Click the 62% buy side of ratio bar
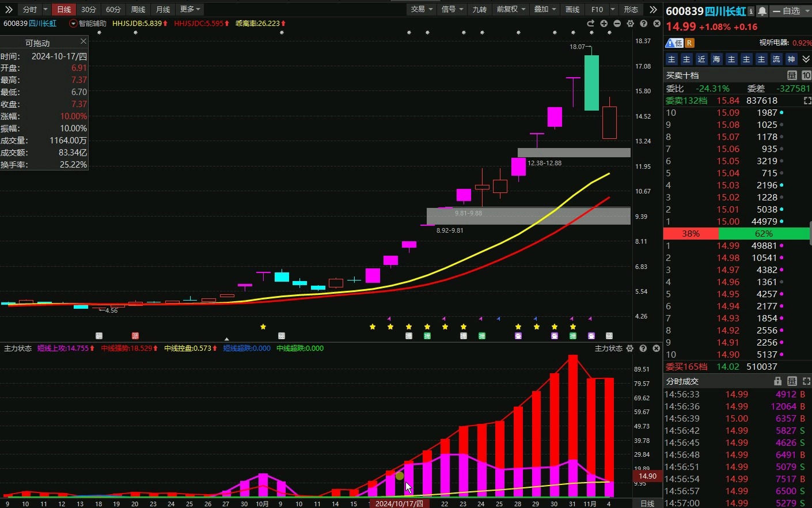812x508 pixels. tap(764, 233)
